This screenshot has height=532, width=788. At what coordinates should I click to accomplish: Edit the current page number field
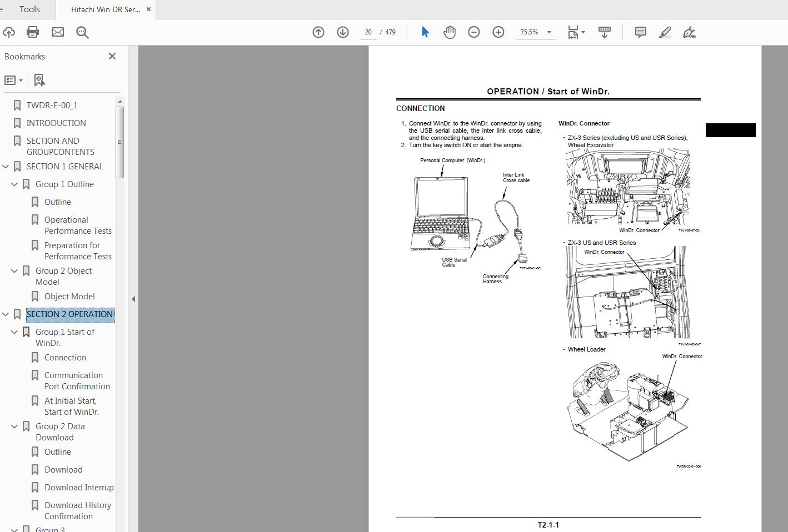368,32
